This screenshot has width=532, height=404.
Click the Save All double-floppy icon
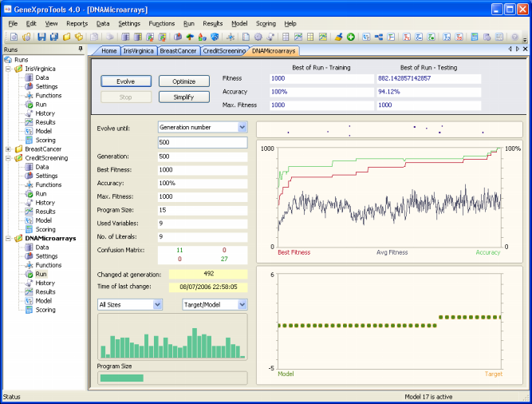54,37
